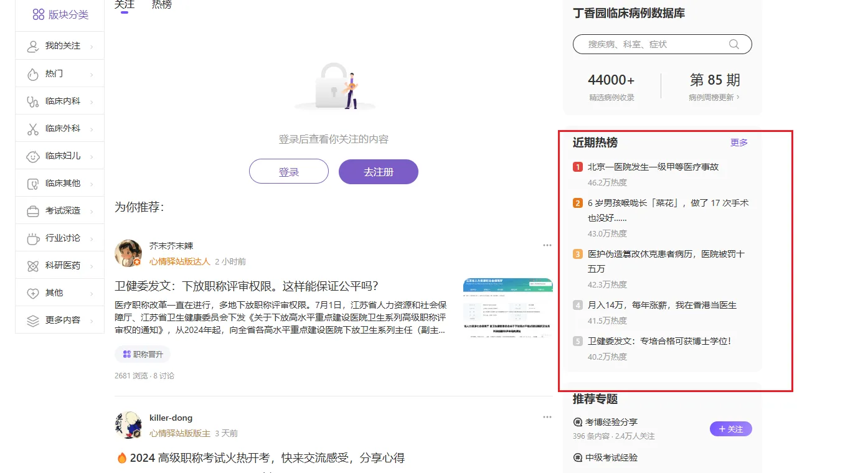868x473 pixels.
Task: Click the 搜疾病、科室、症状 search field
Action: tap(654, 44)
